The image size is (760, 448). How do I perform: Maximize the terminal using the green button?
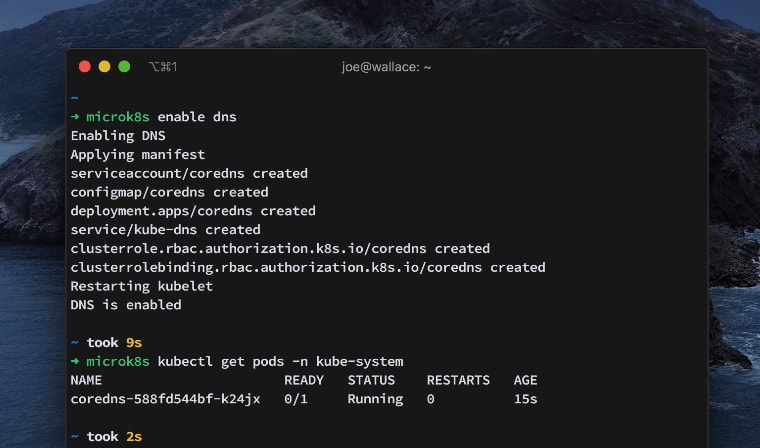pos(124,66)
